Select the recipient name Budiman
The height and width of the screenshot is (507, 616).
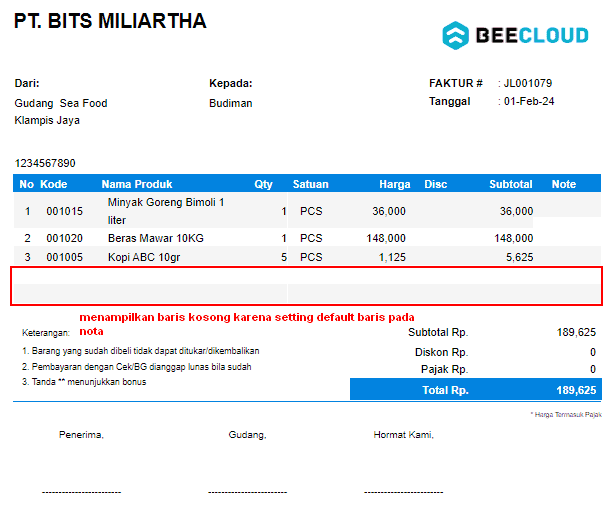(x=231, y=103)
